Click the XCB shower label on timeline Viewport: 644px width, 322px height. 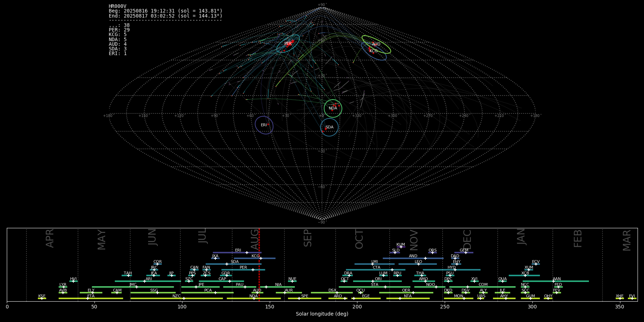(525, 273)
